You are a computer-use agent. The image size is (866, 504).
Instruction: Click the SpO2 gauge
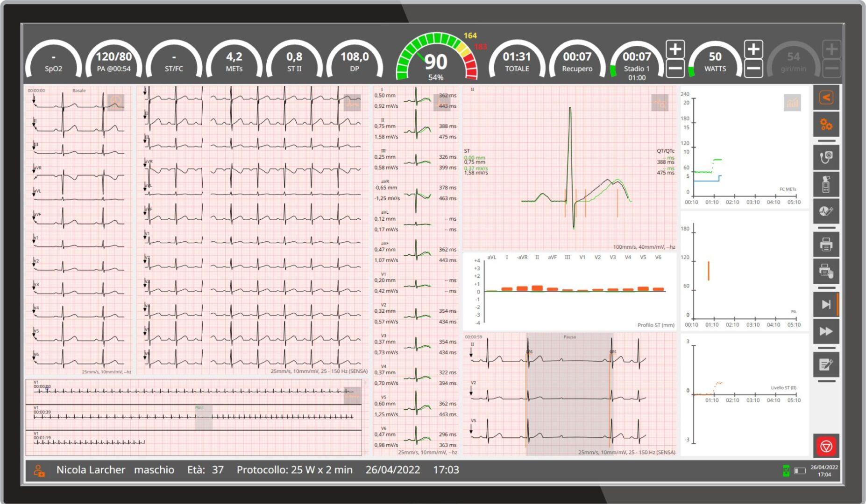[53, 60]
